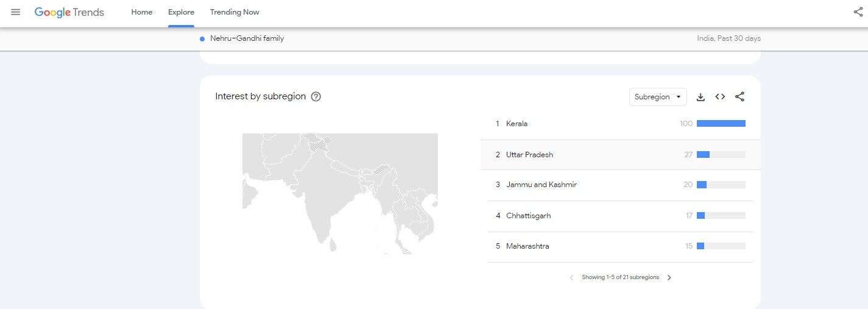Open the Chhattisgarh subregion entry
Screen dimensions: 868x309
coord(528,216)
